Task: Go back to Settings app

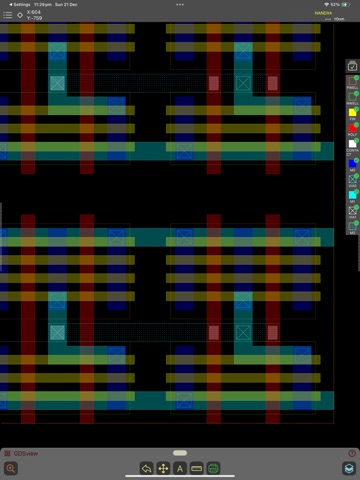Action: pos(20,5)
